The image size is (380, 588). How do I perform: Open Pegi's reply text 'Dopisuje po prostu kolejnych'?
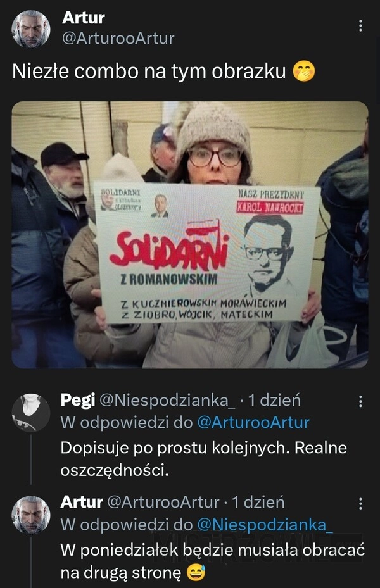pos(203,459)
